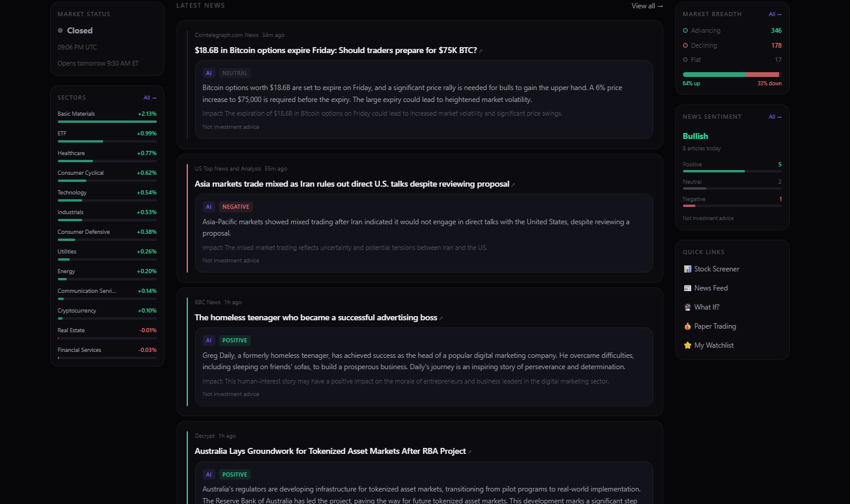The image size is (850, 504).
Task: Click the Paper Trading money bag icon
Action: (x=687, y=326)
